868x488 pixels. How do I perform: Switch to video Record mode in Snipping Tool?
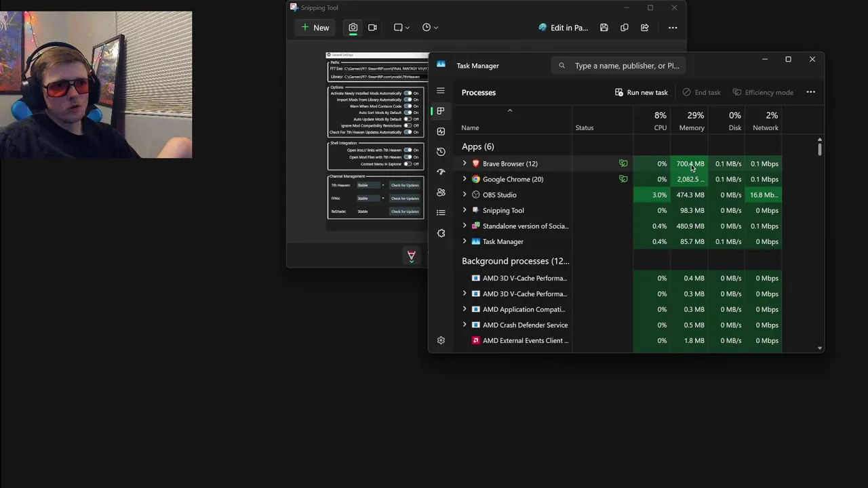coord(372,28)
